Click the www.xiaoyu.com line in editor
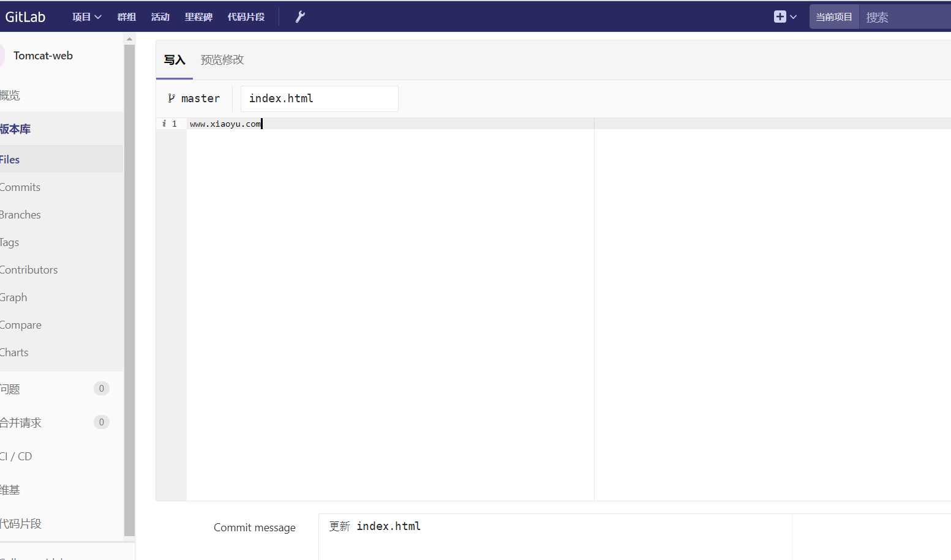Image resolution: width=951 pixels, height=560 pixels. click(225, 124)
